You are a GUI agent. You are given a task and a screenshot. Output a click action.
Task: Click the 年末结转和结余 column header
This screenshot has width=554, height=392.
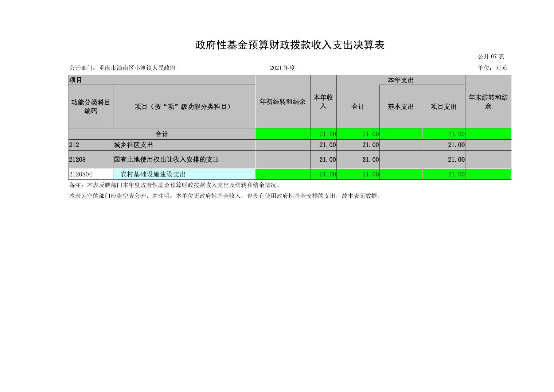(488, 102)
